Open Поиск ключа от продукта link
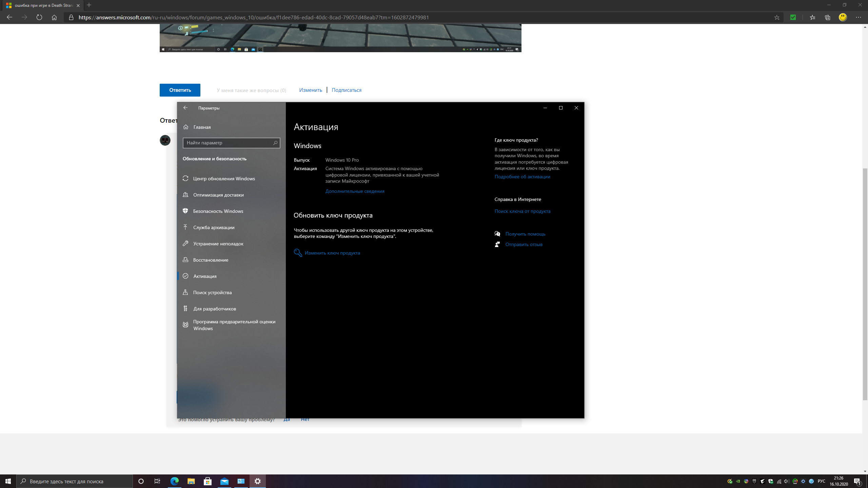The height and width of the screenshot is (488, 868). (x=522, y=211)
